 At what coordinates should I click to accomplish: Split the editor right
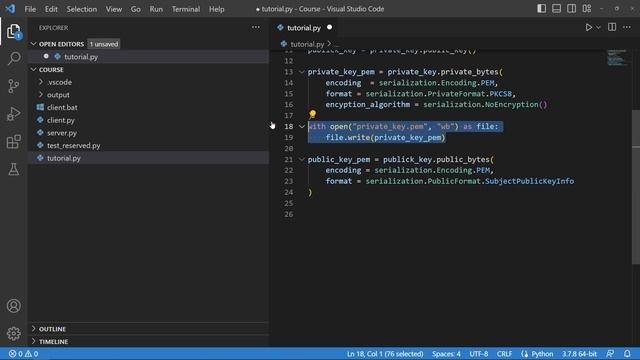pyautogui.click(x=612, y=27)
